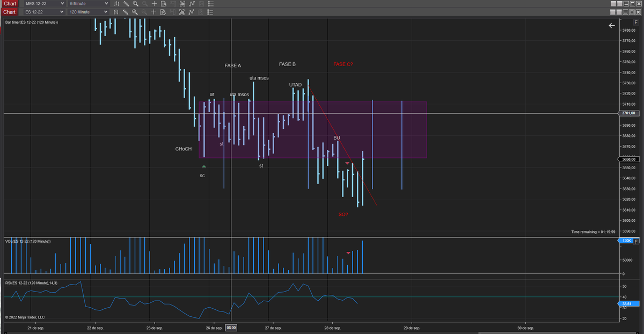Open Indicators icon in ES 12-22 toolbar
The image size is (644, 334).
tap(191, 12)
